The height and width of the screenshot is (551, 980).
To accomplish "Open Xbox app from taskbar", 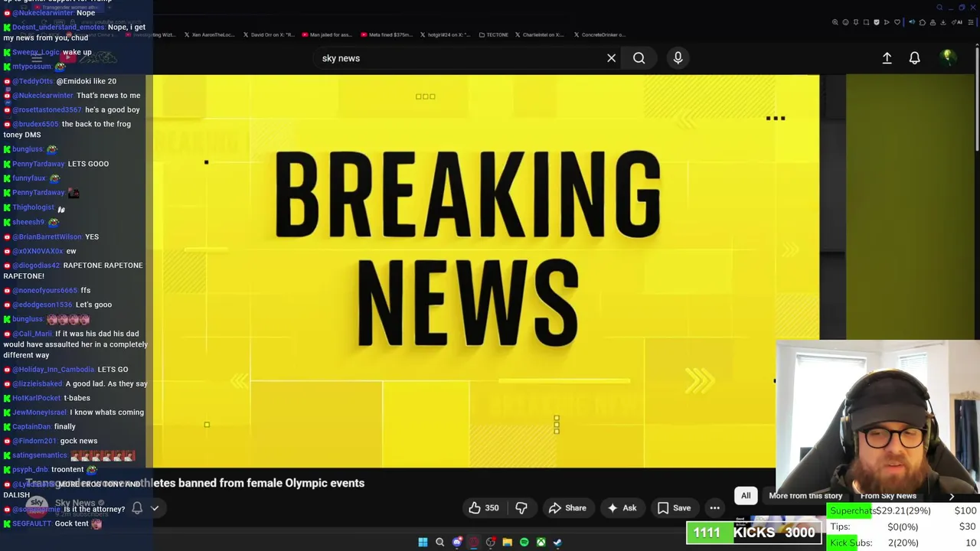I will [541, 542].
